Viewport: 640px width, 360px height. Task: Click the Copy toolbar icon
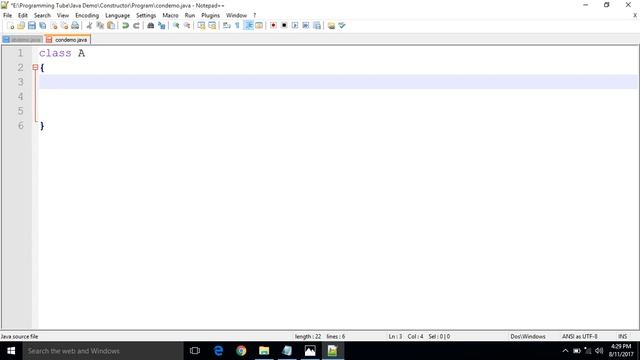(100, 26)
